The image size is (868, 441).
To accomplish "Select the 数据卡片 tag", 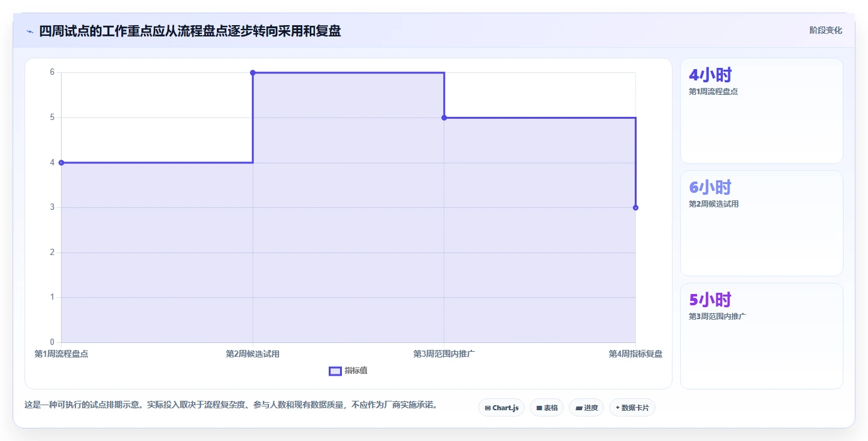I will click(632, 408).
